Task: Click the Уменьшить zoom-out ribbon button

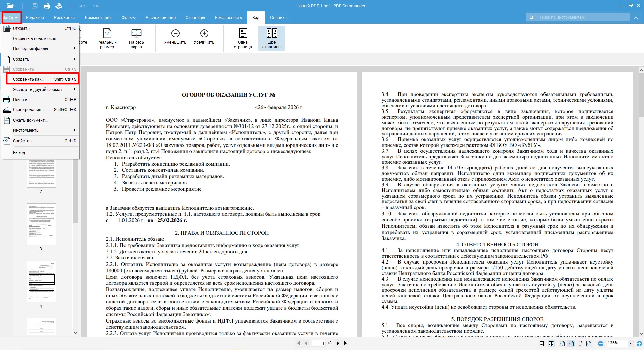Action: tap(175, 37)
